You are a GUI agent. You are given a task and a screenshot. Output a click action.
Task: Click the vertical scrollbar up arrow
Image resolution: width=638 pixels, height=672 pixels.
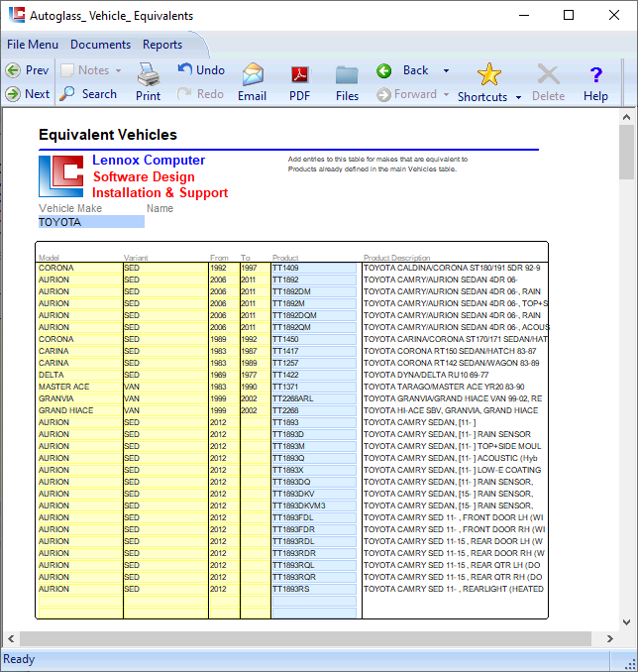point(626,117)
